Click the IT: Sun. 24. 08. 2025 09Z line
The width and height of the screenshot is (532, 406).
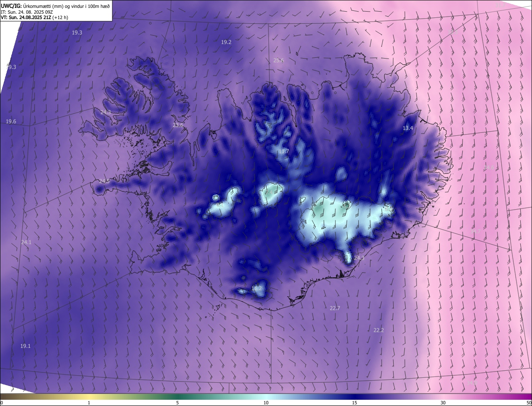click(x=27, y=12)
